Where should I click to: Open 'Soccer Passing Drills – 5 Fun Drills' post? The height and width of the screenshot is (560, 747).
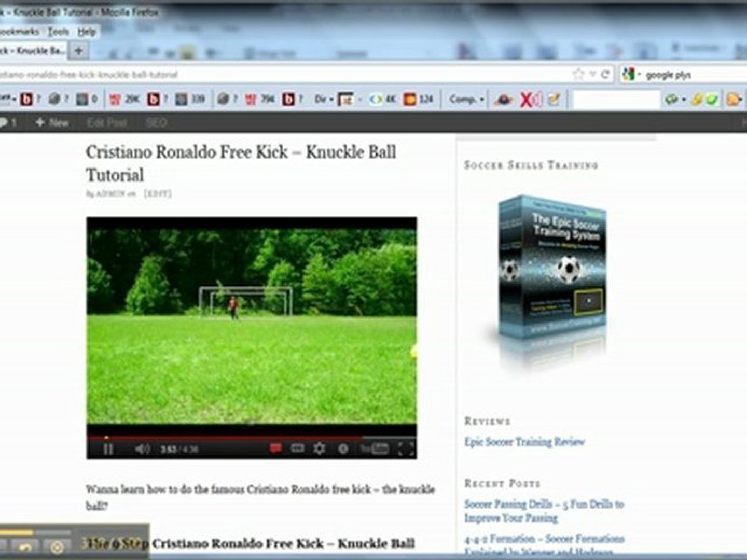click(x=544, y=511)
